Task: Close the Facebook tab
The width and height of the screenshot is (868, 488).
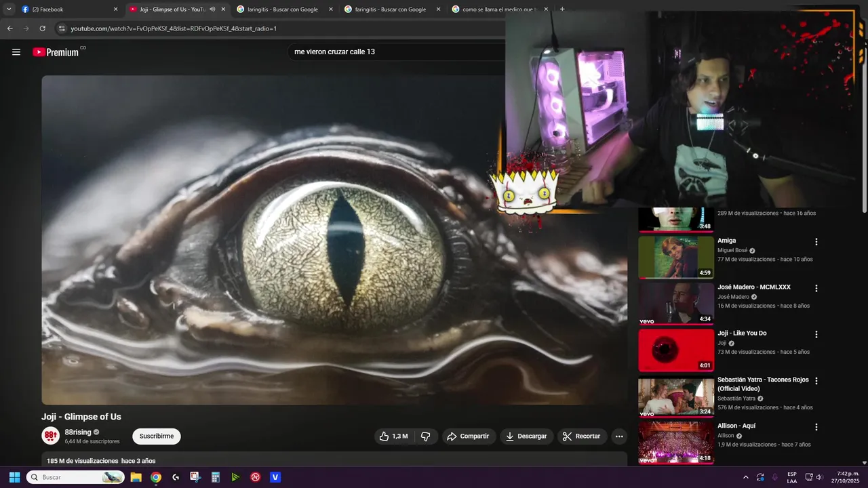Action: tap(115, 9)
